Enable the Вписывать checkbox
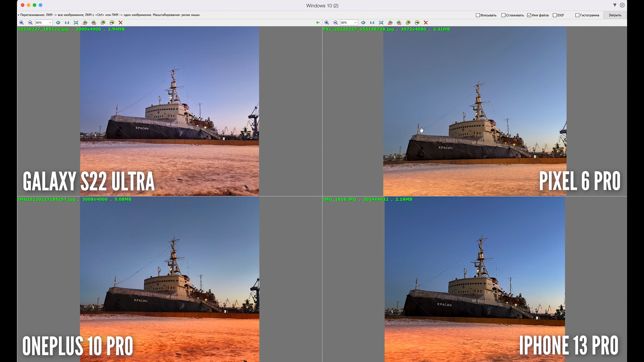644x362 pixels. pos(478,15)
